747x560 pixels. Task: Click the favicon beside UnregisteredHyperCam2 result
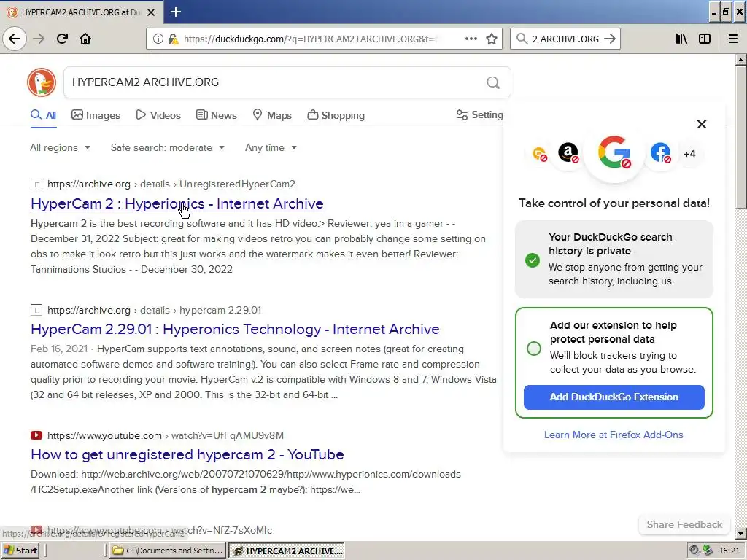coord(36,184)
